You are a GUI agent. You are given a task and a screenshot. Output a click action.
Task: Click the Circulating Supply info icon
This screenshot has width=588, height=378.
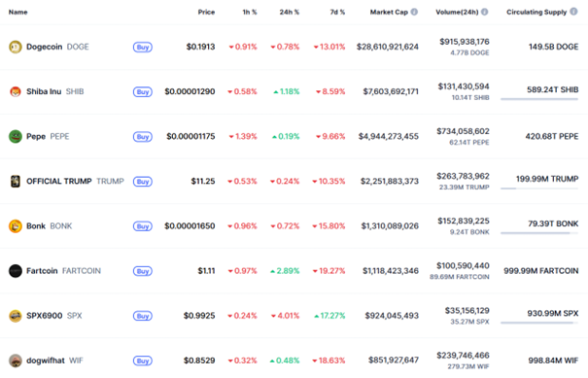coord(573,12)
